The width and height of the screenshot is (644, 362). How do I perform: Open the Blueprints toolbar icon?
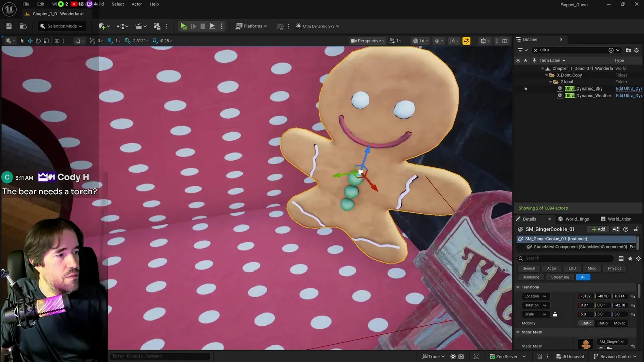pyautogui.click(x=122, y=26)
